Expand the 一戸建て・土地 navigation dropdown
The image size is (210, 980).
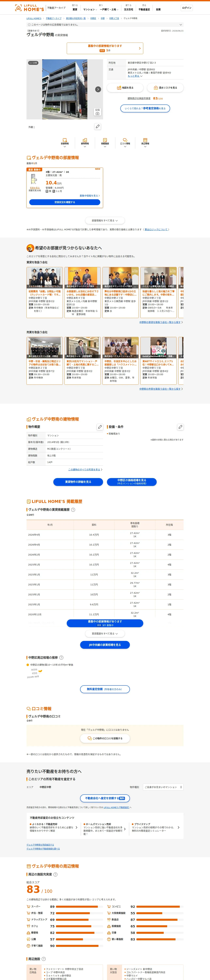(x=109, y=9)
